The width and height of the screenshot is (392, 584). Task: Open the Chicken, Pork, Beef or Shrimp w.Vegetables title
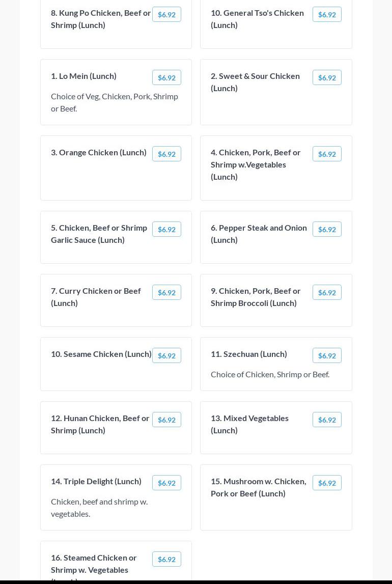[256, 164]
